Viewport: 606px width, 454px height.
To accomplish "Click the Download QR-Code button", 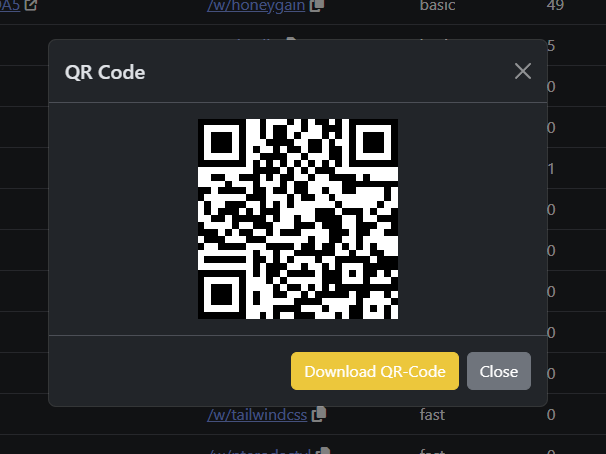I will click(x=375, y=371).
